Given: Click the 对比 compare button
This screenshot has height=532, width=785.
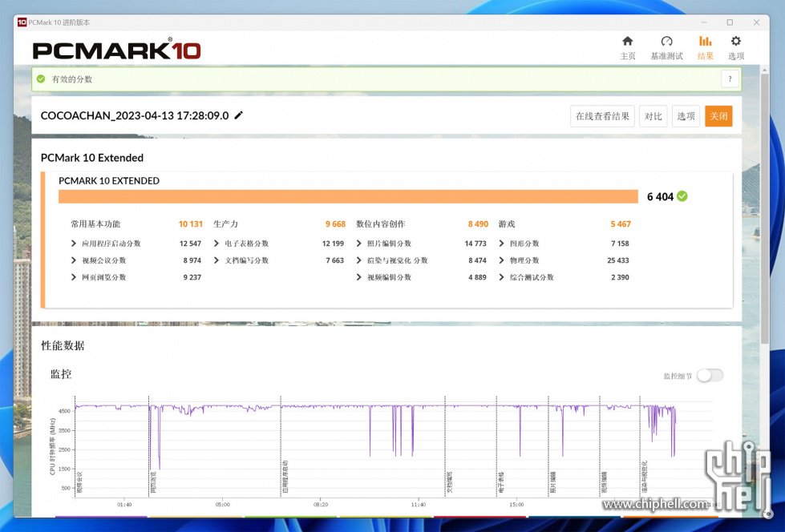Looking at the screenshot, I should pyautogui.click(x=653, y=116).
